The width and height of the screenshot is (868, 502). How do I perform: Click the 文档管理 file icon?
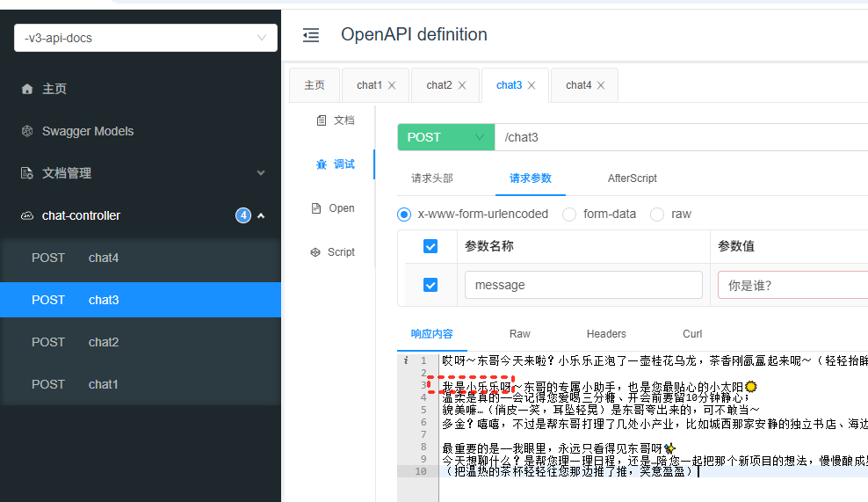pyautogui.click(x=26, y=173)
